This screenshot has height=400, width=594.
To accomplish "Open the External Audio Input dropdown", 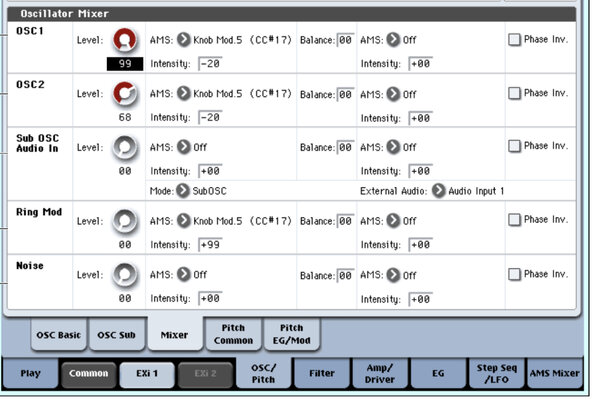I will tap(439, 191).
